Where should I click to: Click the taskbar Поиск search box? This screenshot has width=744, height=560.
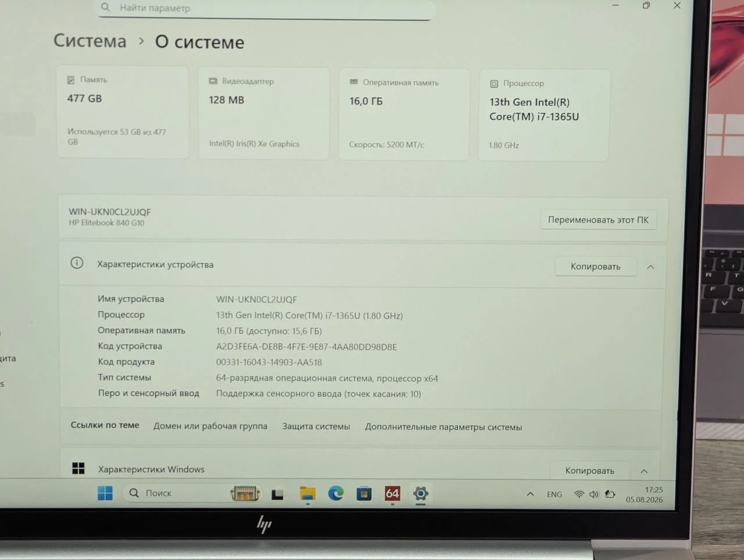(192, 493)
